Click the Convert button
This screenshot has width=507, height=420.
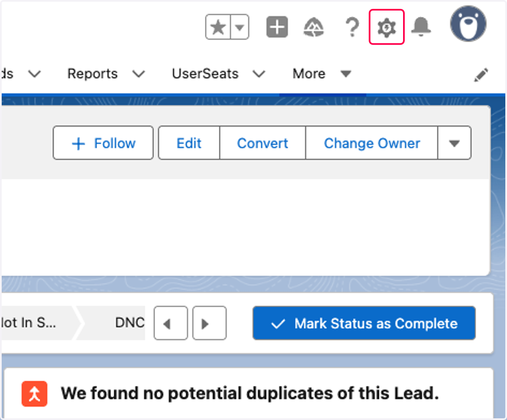coord(262,143)
